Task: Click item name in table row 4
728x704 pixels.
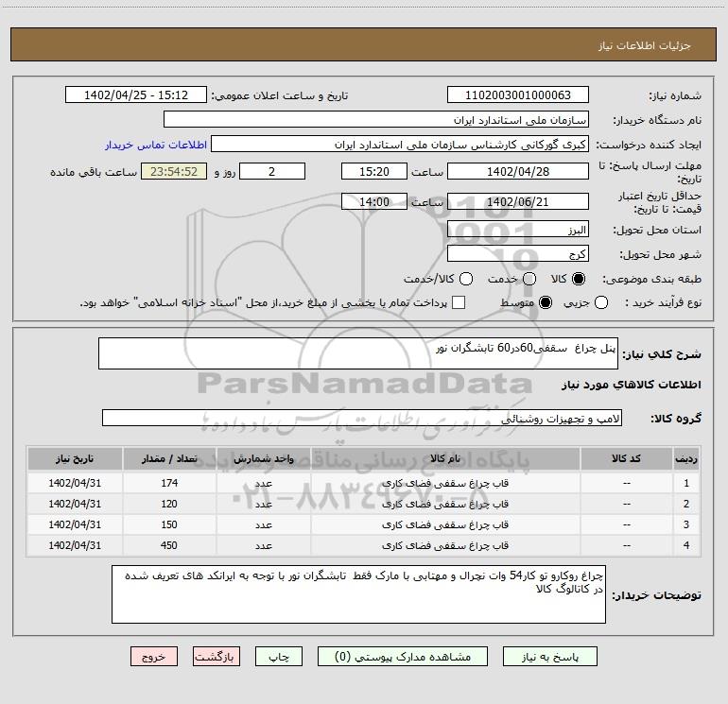Action: tap(445, 546)
